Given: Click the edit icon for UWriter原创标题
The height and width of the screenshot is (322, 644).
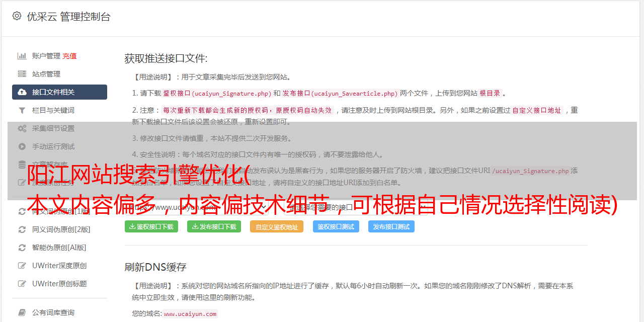Looking at the screenshot, I should click(22, 284).
